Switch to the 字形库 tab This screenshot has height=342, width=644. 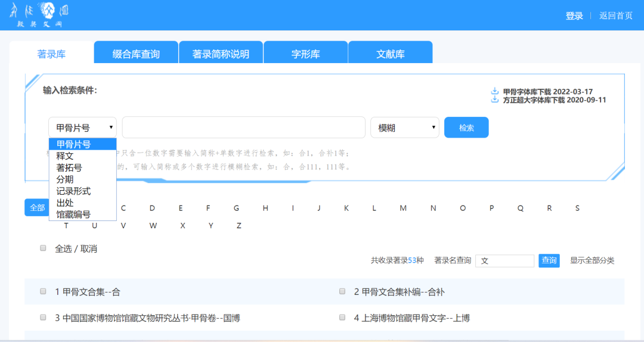tap(305, 54)
